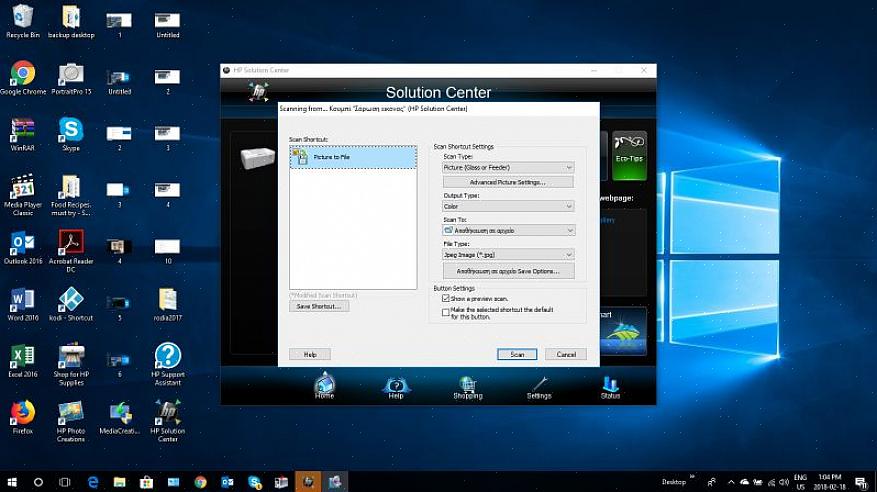The width and height of the screenshot is (877, 492).
Task: Open Advanced Picture Settings
Action: pyautogui.click(x=508, y=182)
